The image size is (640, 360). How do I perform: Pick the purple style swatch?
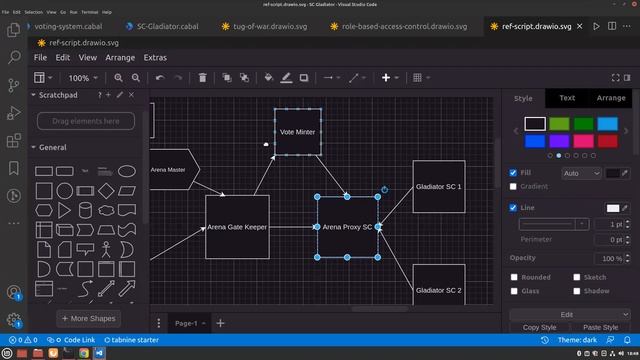559,141
